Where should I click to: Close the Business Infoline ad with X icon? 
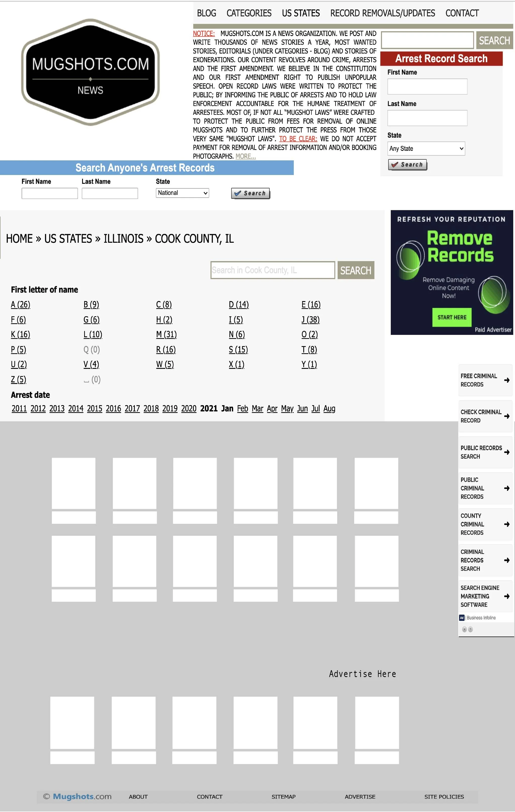[464, 629]
